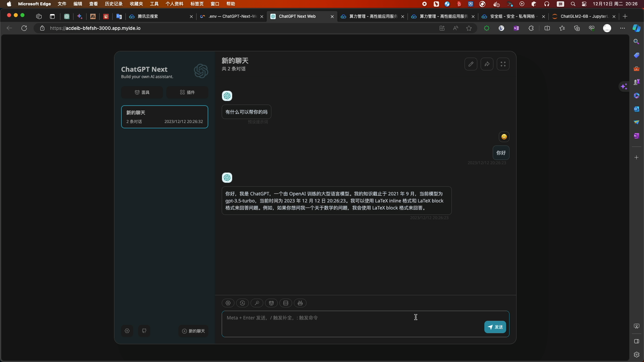The width and height of the screenshot is (644, 362).
Task: Toggle Edge split screen icon
Action: (x=547, y=28)
